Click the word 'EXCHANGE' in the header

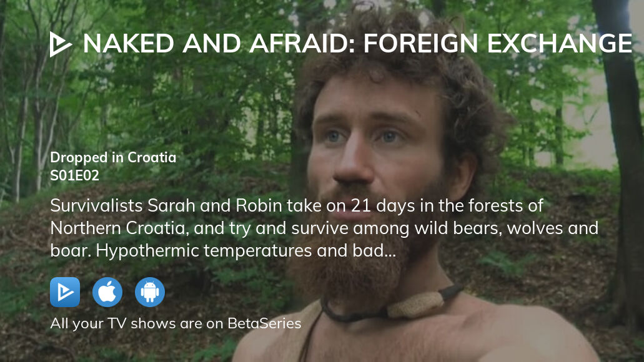pyautogui.click(x=560, y=44)
